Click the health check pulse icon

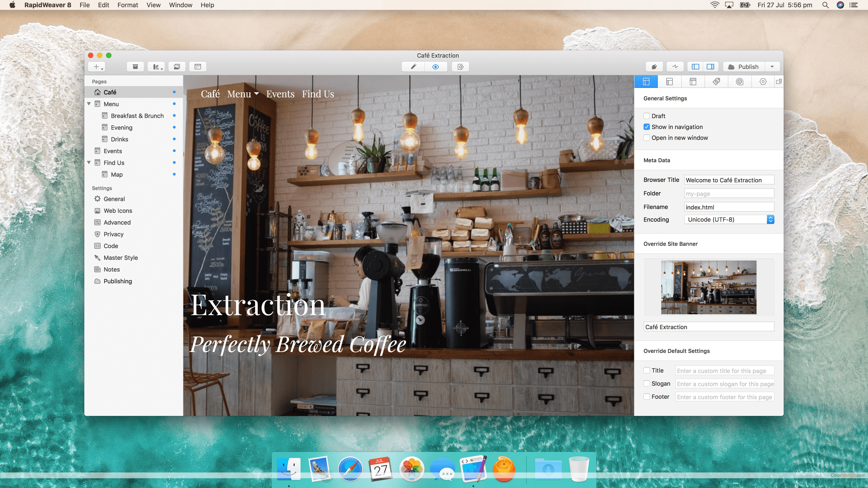(x=675, y=67)
